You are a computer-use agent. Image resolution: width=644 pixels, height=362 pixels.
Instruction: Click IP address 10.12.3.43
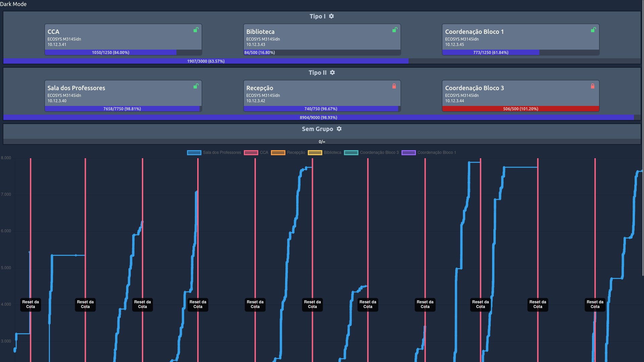coord(256,45)
